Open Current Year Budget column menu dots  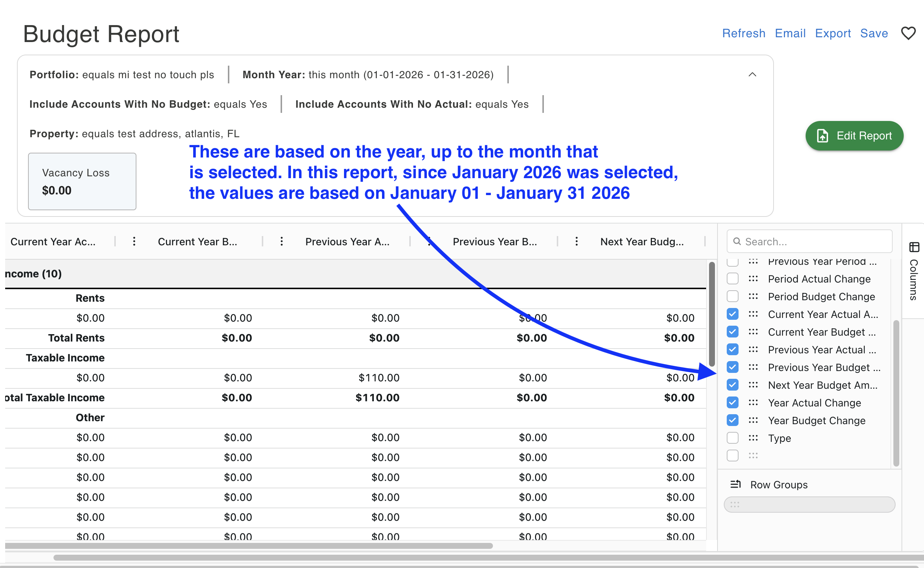pos(282,242)
